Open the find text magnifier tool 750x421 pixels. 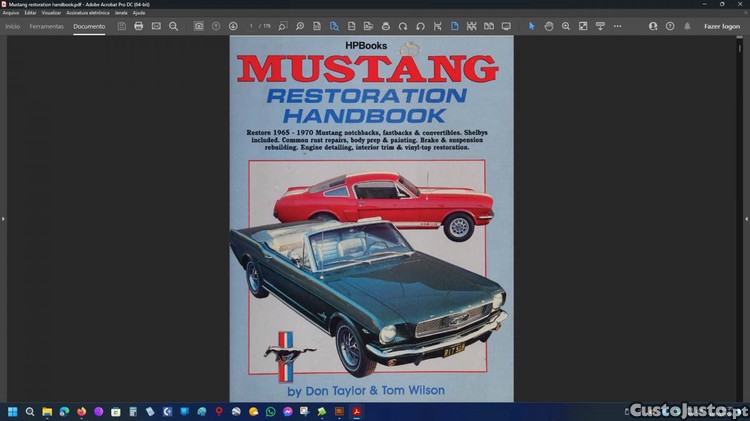(x=173, y=26)
